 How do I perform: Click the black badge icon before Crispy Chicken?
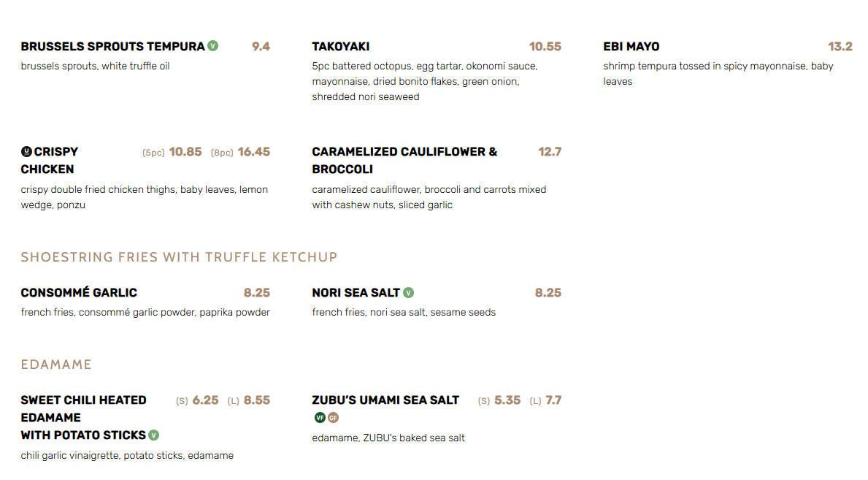coord(26,152)
